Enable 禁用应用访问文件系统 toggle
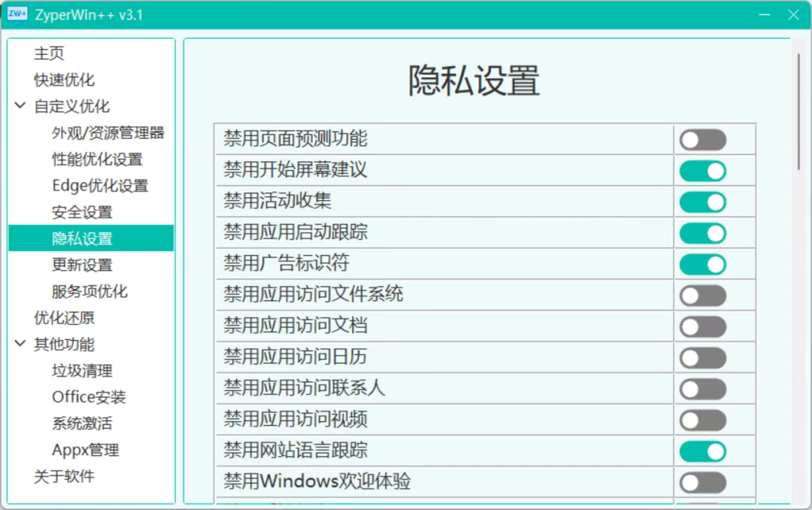Screen dimensions: 812x510 pyautogui.click(x=703, y=296)
